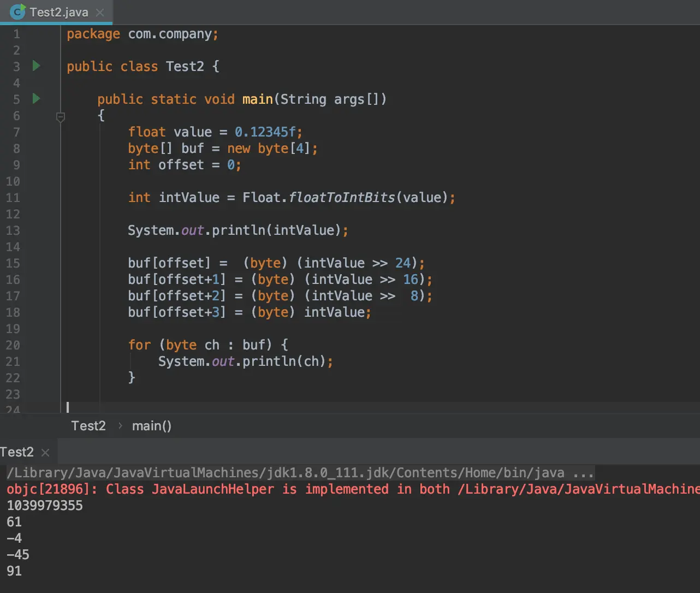The width and height of the screenshot is (700, 593).
Task: Collapse the main method fold marker
Action: click(x=61, y=116)
